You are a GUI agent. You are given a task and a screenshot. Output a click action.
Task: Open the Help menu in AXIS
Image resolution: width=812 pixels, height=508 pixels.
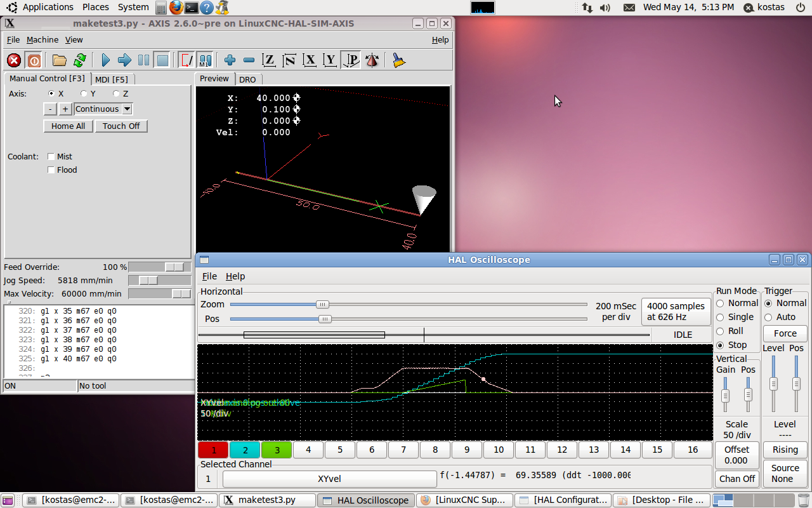coord(440,39)
